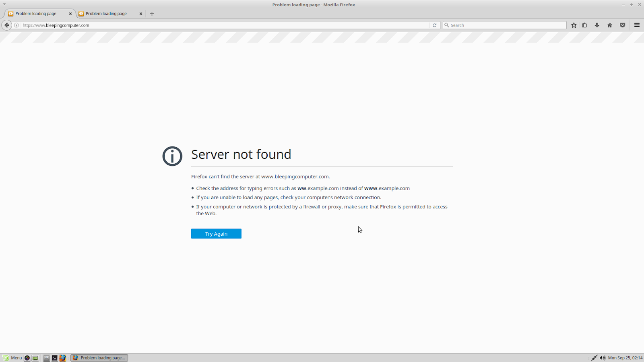Go to the Home page icon
The height and width of the screenshot is (362, 644).
point(610,25)
